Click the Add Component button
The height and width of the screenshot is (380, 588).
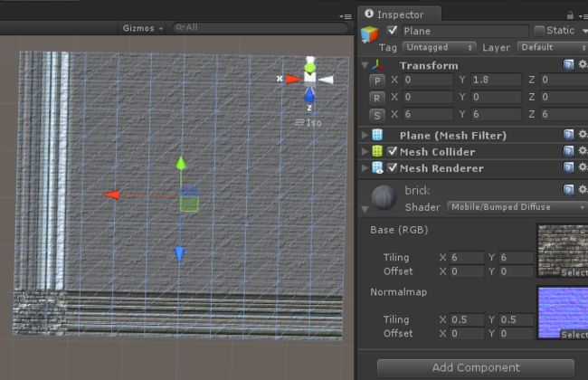pos(476,367)
